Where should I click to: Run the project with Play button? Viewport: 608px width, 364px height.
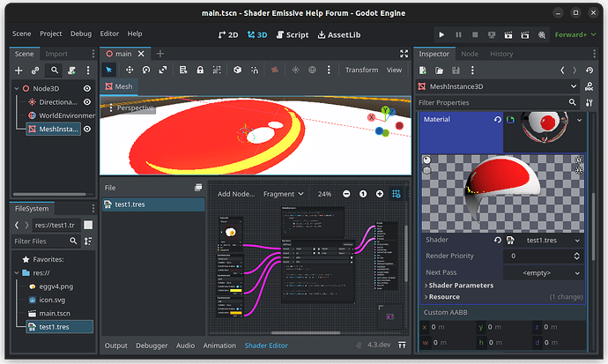(x=441, y=35)
